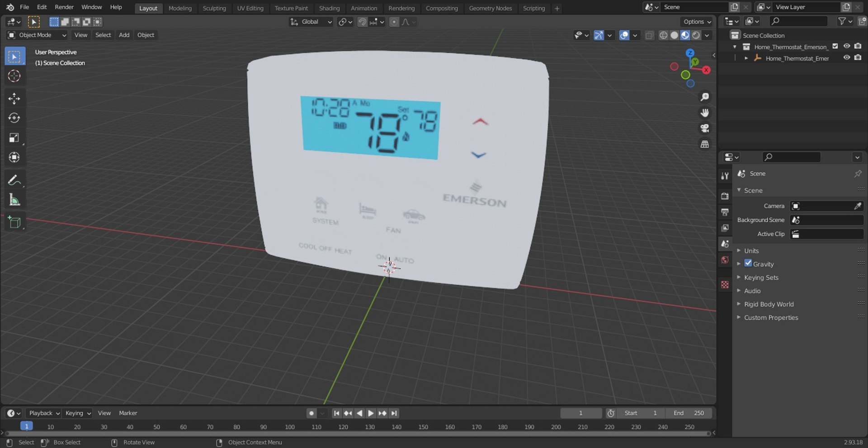Open the Keying dropdown

pos(78,413)
